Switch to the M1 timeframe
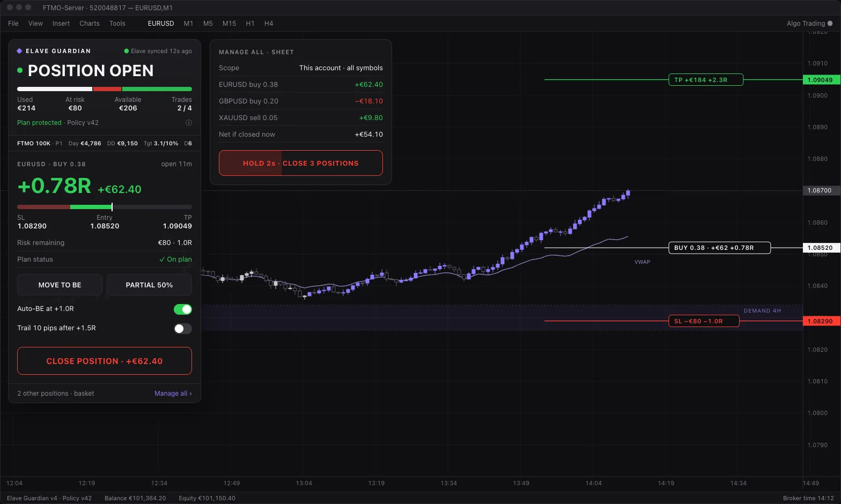 pos(189,24)
